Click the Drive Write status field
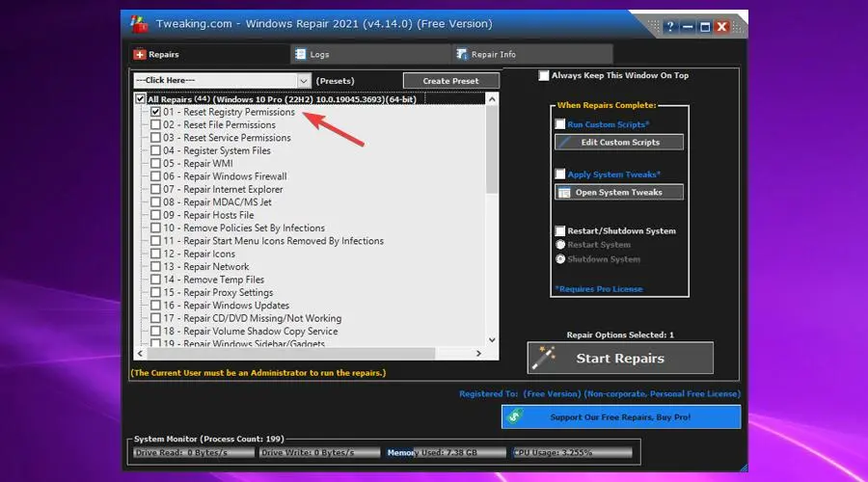 (319, 453)
